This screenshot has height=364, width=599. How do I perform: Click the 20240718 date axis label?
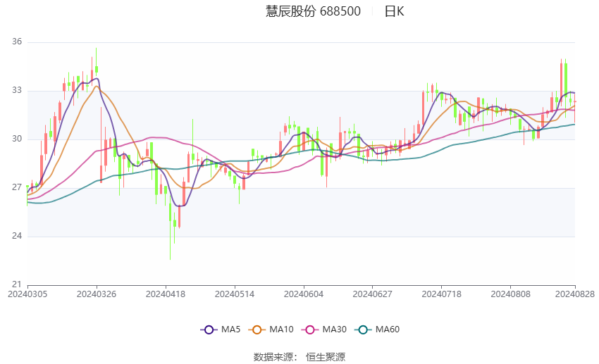[442, 294]
